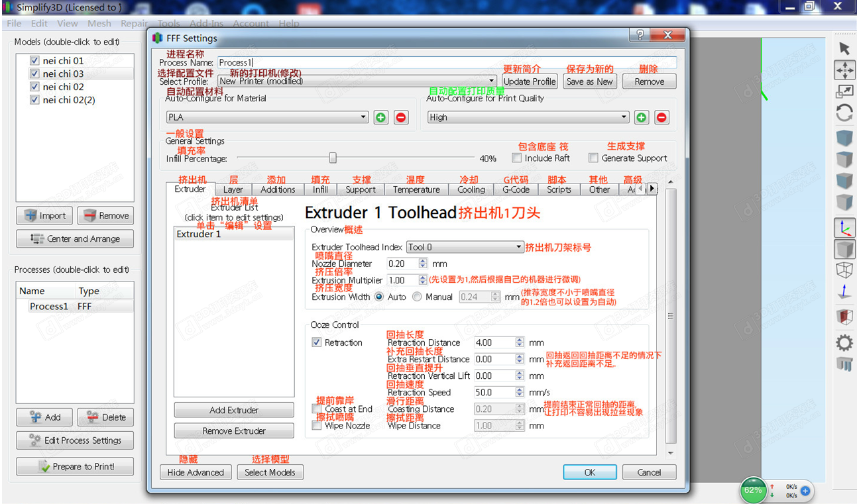Click the FFF Settings vertical scrollbar
Image resolution: width=857 pixels, height=504 pixels.
pos(671,317)
